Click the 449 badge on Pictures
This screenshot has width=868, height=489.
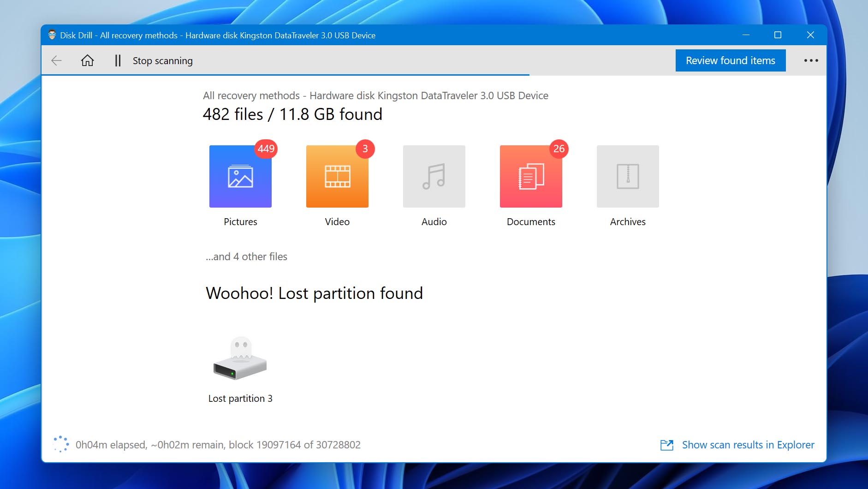(266, 149)
